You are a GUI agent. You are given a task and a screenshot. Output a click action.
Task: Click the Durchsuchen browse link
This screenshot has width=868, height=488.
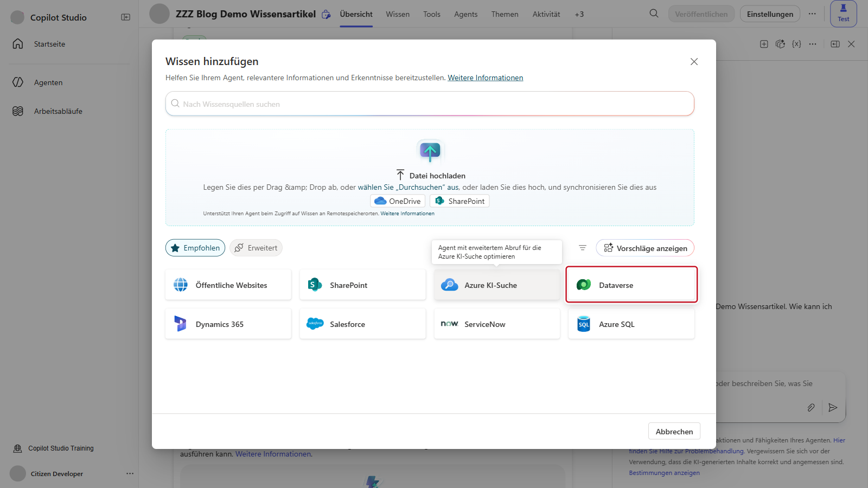click(408, 187)
